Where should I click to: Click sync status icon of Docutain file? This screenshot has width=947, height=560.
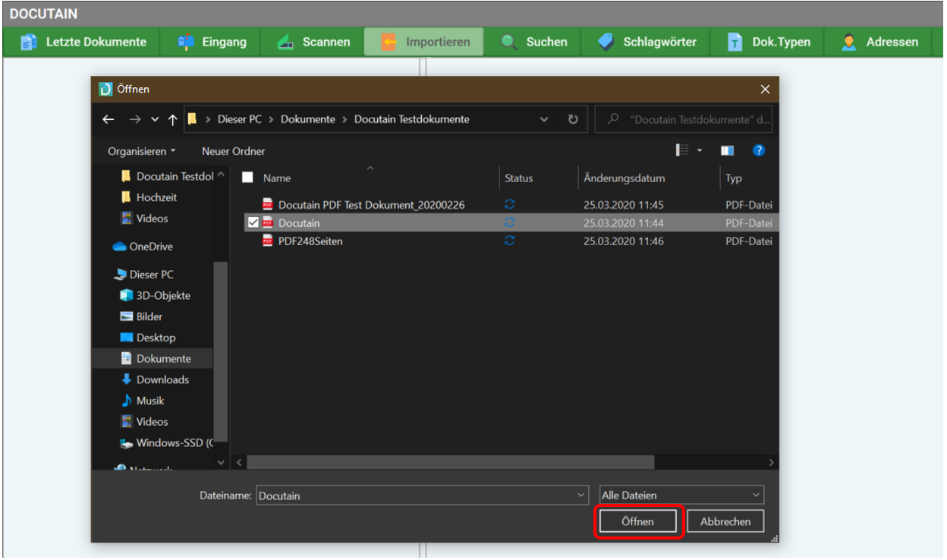(510, 222)
